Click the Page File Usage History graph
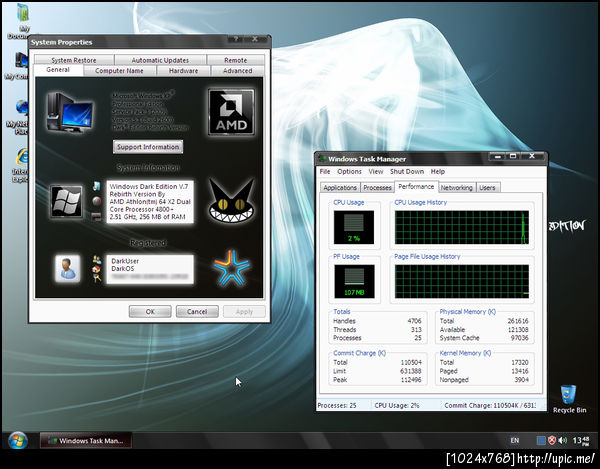 click(461, 282)
